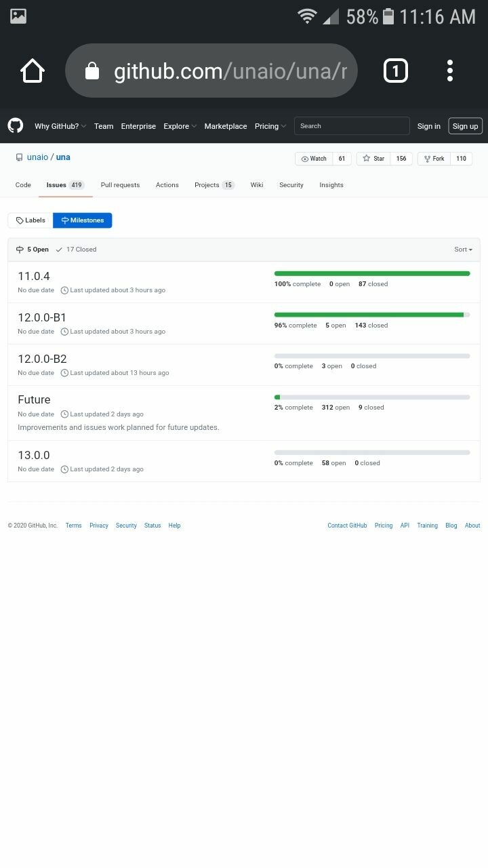Open the 12.0.0-B1 milestone link
Image resolution: width=488 pixels, height=868 pixels.
click(x=42, y=317)
